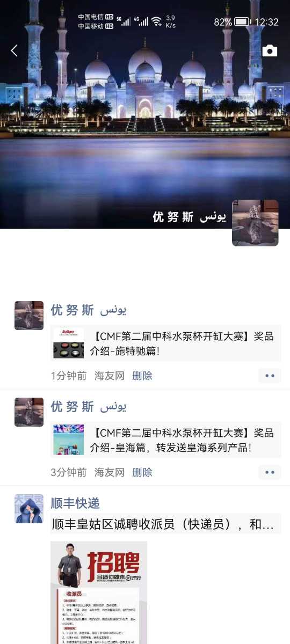Tap the mosque cover photo
The image size is (290, 644).
click(145, 107)
